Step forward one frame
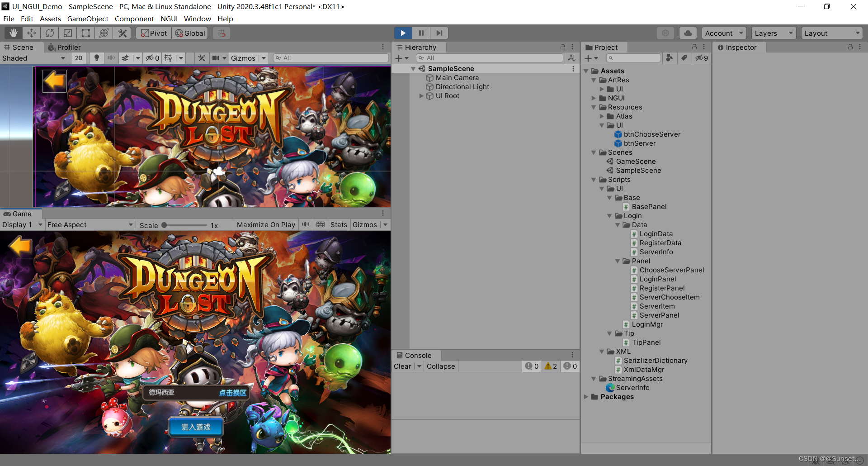868x466 pixels. [439, 33]
